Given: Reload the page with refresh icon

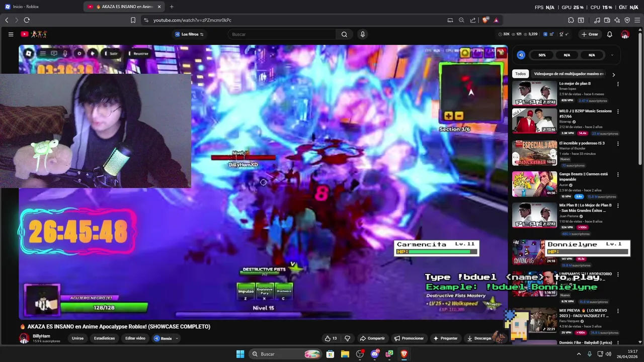Looking at the screenshot, I should (27, 20).
